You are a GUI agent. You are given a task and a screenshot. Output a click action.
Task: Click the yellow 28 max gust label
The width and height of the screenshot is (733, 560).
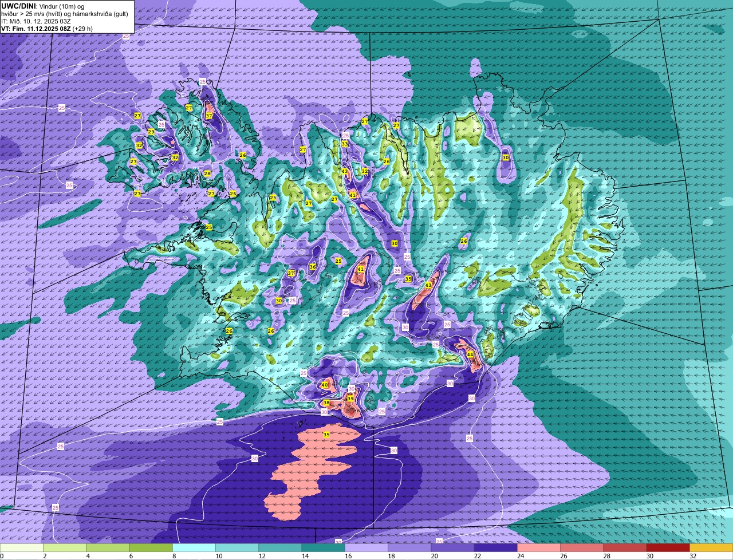(x=207, y=173)
